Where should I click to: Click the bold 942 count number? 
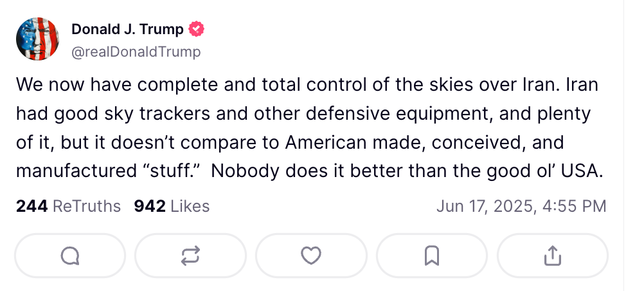point(150,206)
